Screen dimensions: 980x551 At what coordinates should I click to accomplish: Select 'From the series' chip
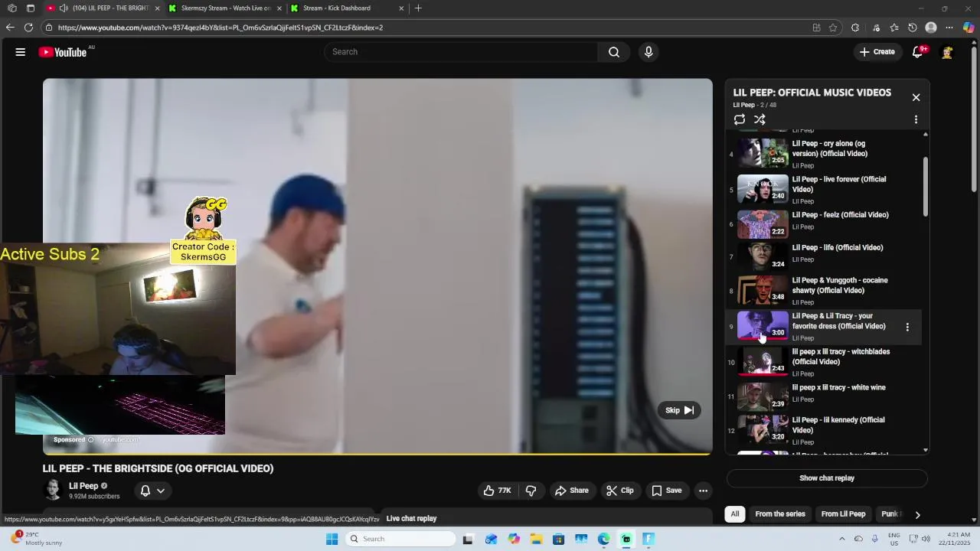pos(780,514)
